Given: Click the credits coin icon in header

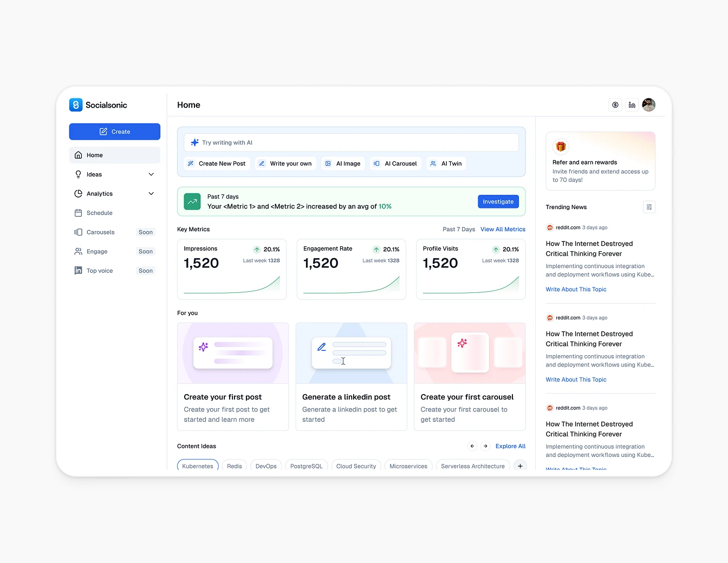Looking at the screenshot, I should point(615,104).
